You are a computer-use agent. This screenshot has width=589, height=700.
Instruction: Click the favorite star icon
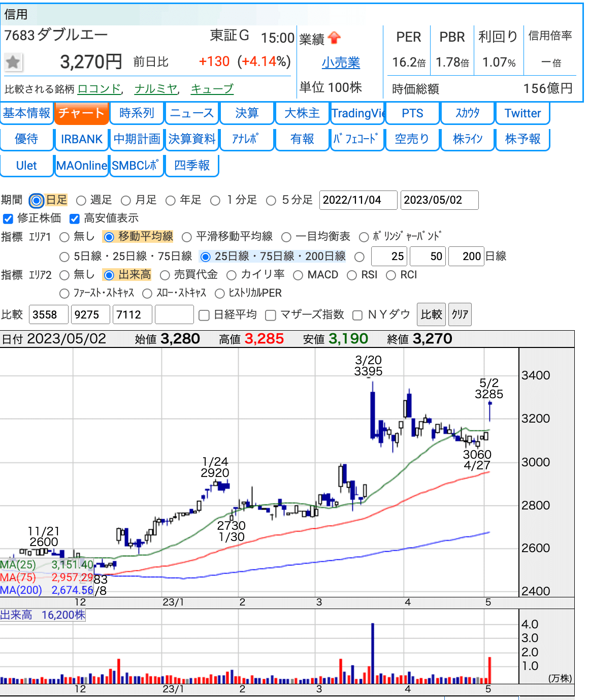[13, 62]
